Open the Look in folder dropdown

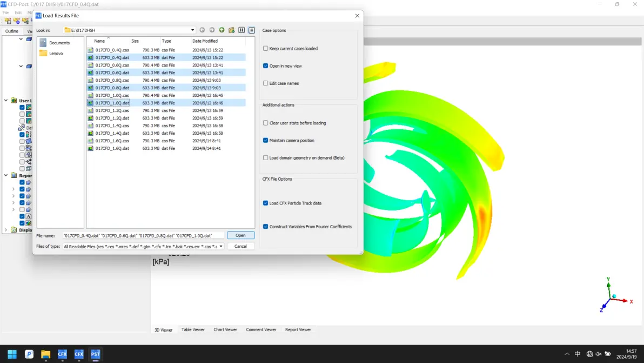point(192,30)
